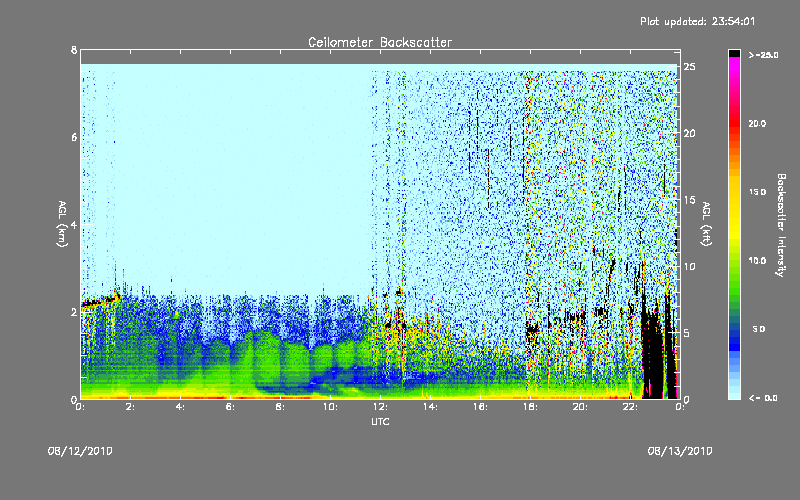
Task: Click the 10 tick on kft axis
Action: [690, 266]
